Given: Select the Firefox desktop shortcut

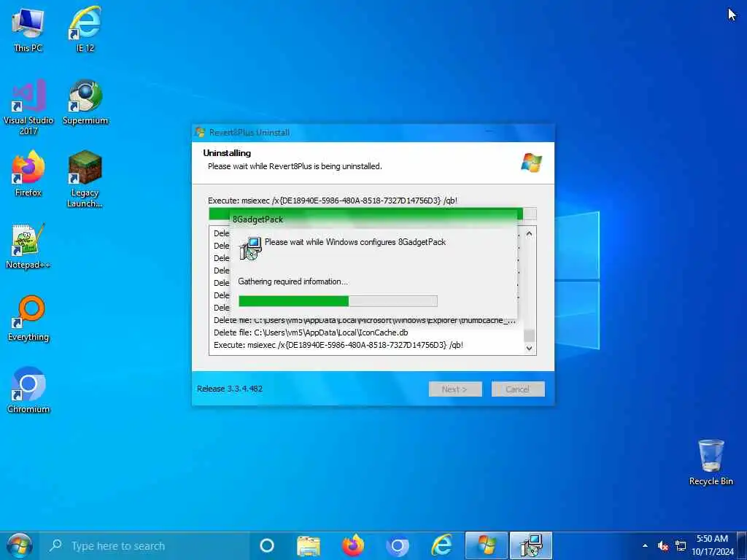Looking at the screenshot, I should [x=28, y=174].
